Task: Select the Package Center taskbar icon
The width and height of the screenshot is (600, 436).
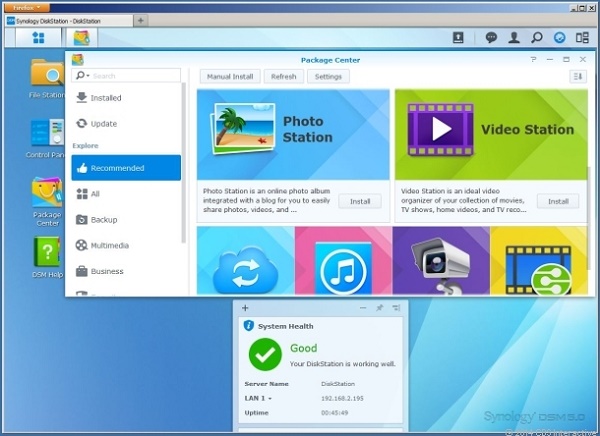Action: (x=82, y=38)
